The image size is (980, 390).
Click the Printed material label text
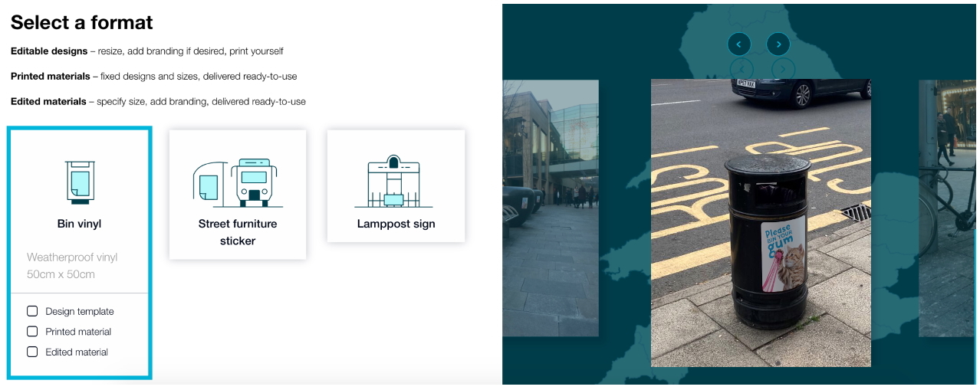point(78,332)
